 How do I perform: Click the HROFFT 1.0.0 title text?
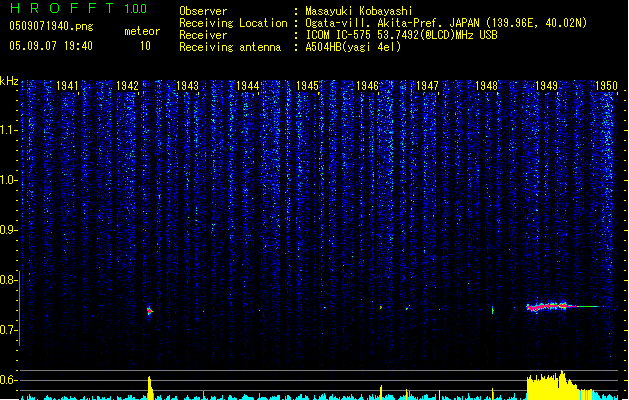79,8
